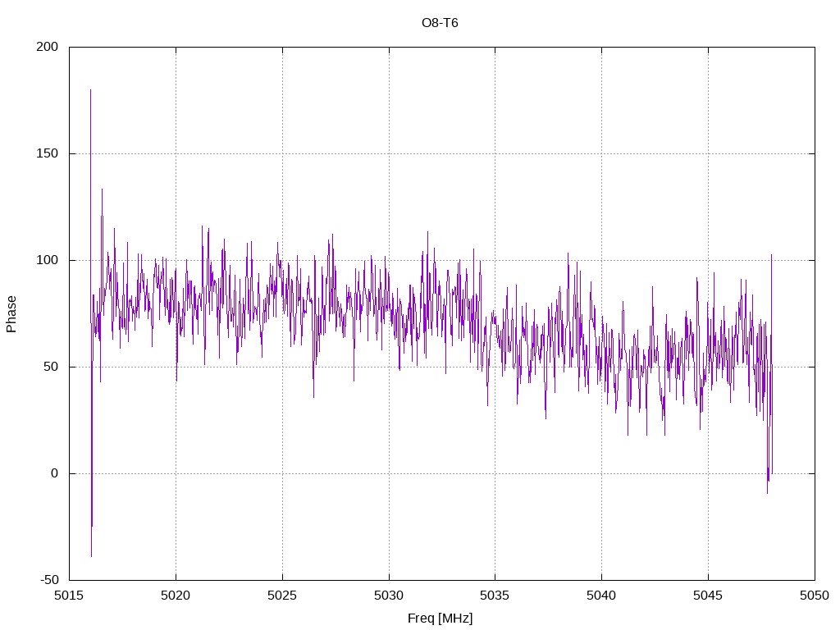
Task: Click the x-axis tick label 5020
Action: tap(176, 596)
